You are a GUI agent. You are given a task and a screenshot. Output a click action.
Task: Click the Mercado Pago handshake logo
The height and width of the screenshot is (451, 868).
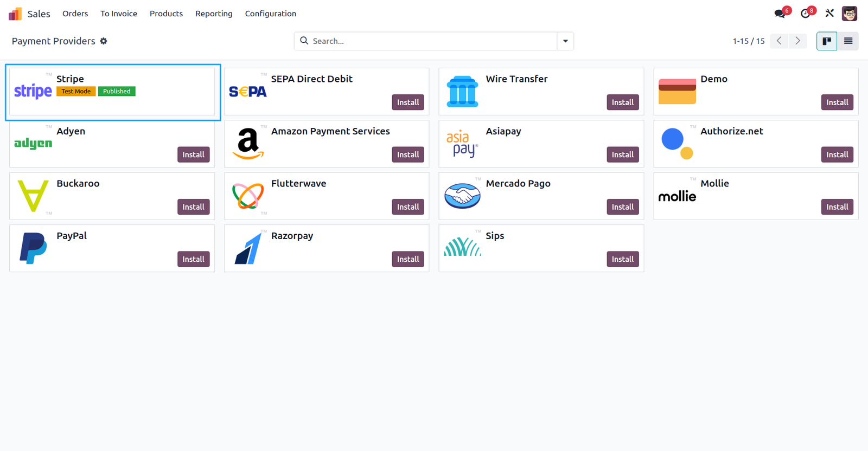[462, 196]
